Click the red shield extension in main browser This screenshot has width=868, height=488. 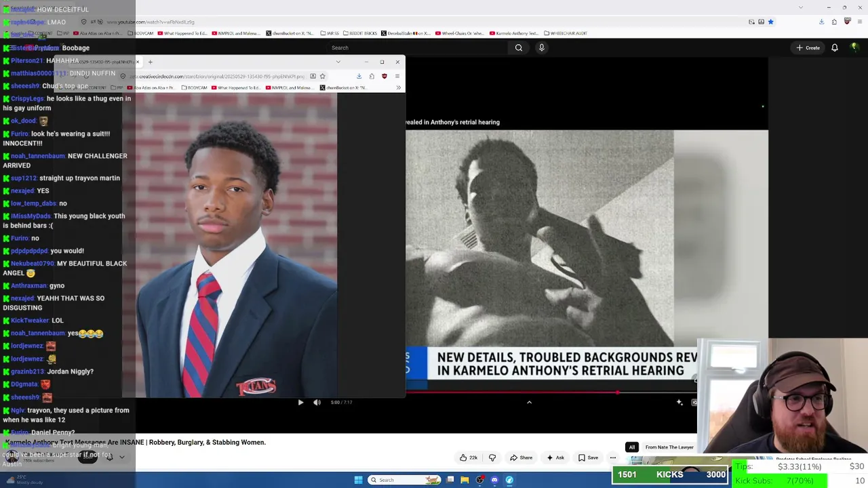pos(847,22)
